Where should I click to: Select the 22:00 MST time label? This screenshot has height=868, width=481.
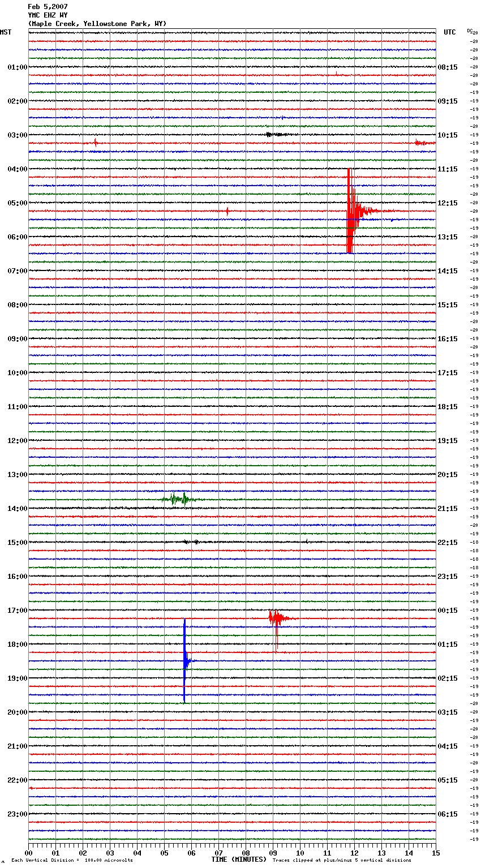click(x=17, y=780)
